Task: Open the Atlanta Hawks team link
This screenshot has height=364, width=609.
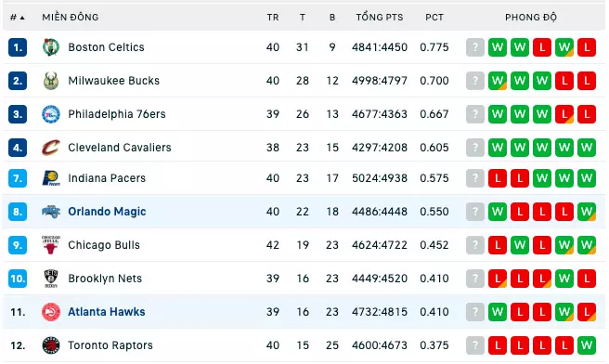Action: pyautogui.click(x=107, y=312)
